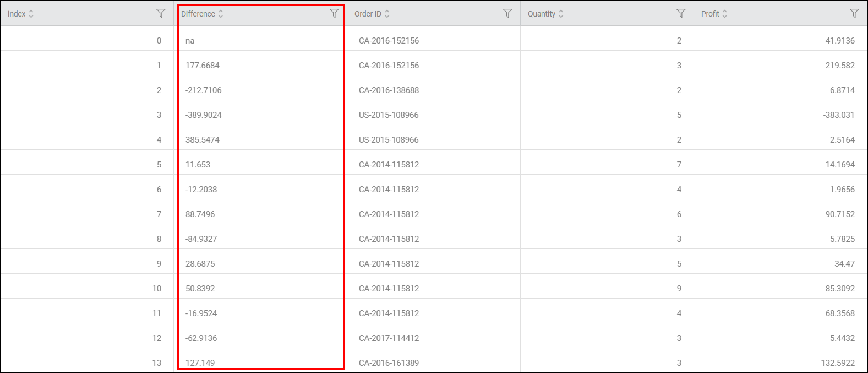Click Profit value 90.7152

click(x=840, y=214)
